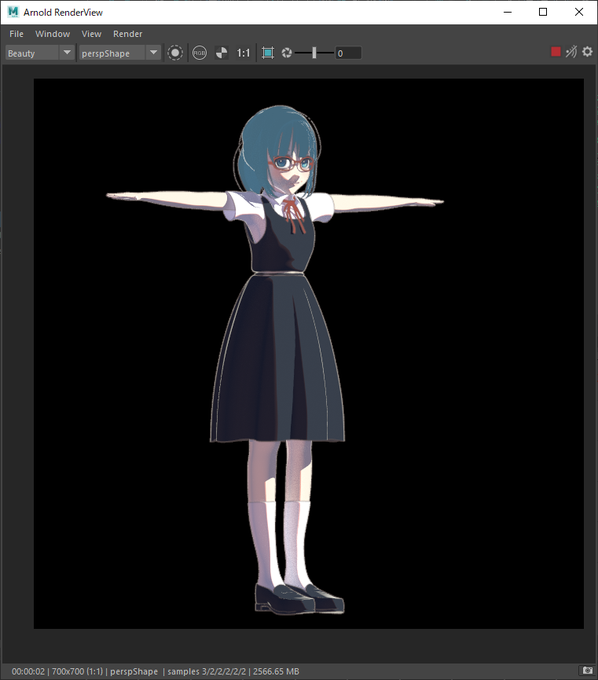Expand the Beauty dropdown arrow
The image size is (598, 680).
tap(67, 53)
